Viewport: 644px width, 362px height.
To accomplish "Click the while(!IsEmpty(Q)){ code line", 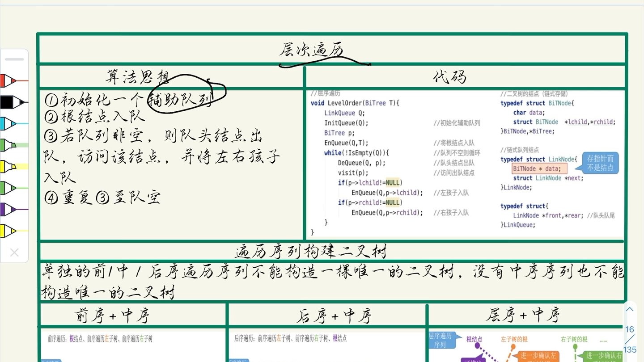I will [356, 153].
